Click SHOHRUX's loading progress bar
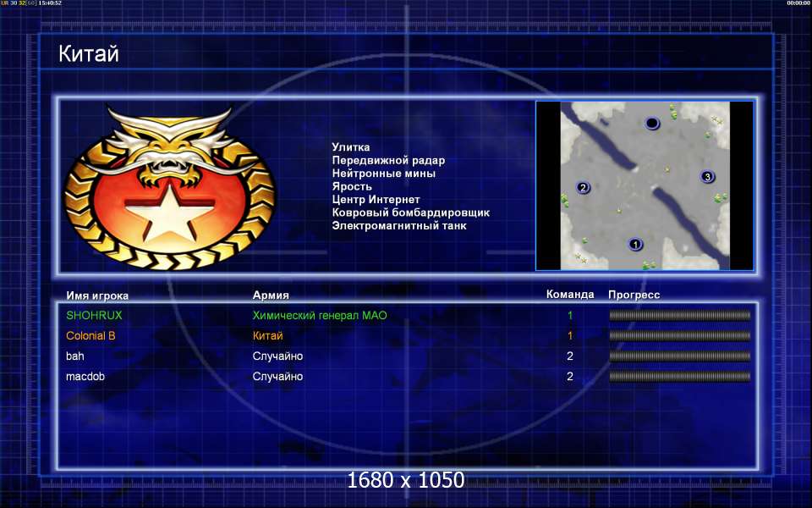The image size is (812, 508). [680, 315]
